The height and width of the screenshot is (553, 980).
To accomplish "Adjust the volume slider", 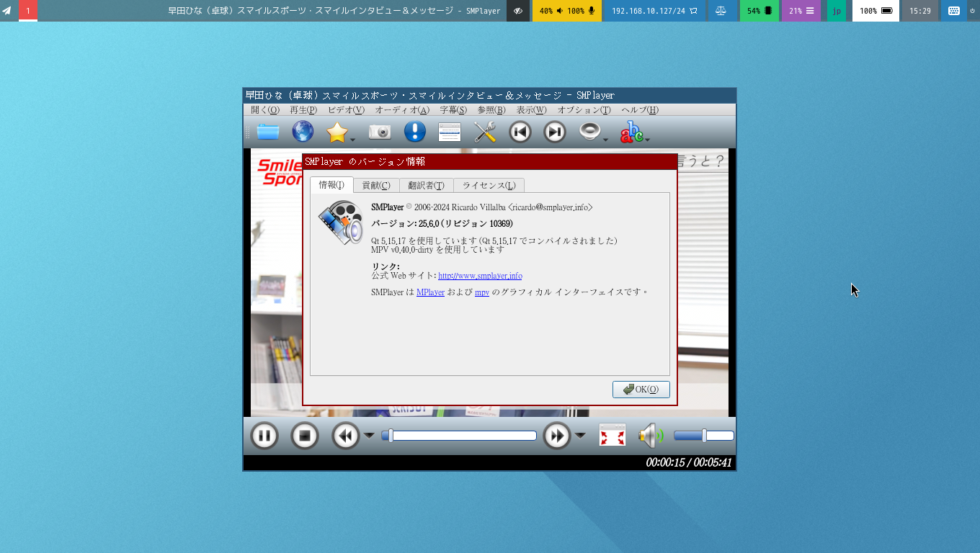I will (704, 436).
